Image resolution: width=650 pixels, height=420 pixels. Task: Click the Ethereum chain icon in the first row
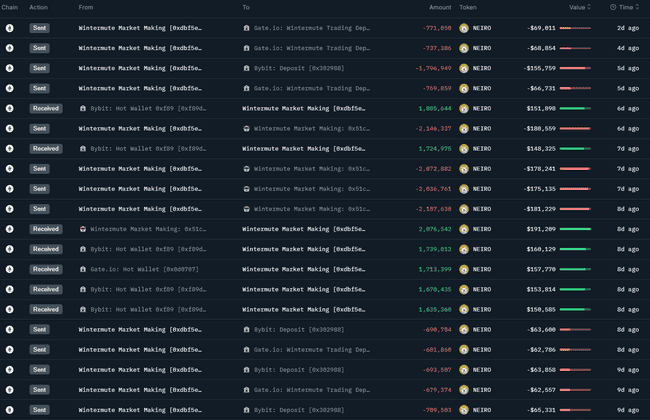[x=9, y=28]
